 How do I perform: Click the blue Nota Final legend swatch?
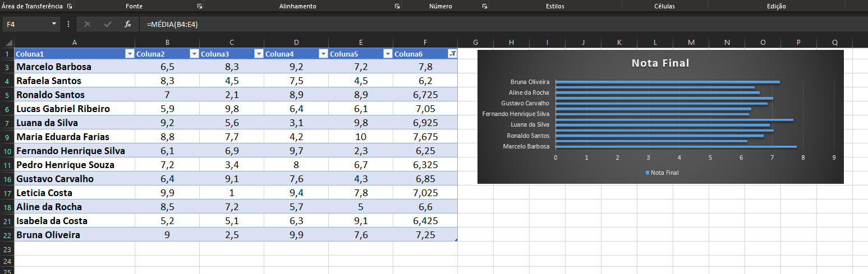648,173
